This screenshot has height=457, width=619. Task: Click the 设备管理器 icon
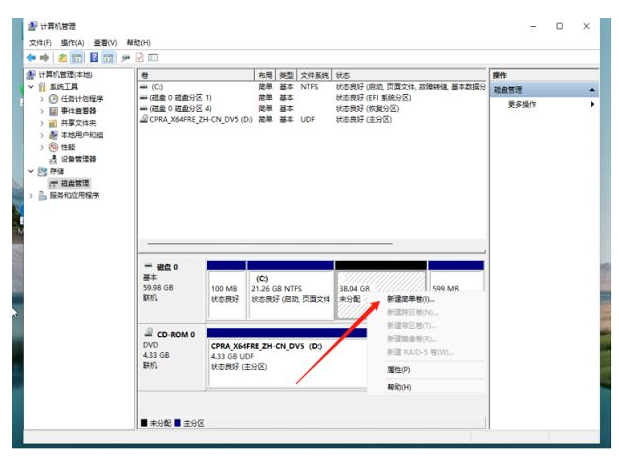click(x=53, y=159)
